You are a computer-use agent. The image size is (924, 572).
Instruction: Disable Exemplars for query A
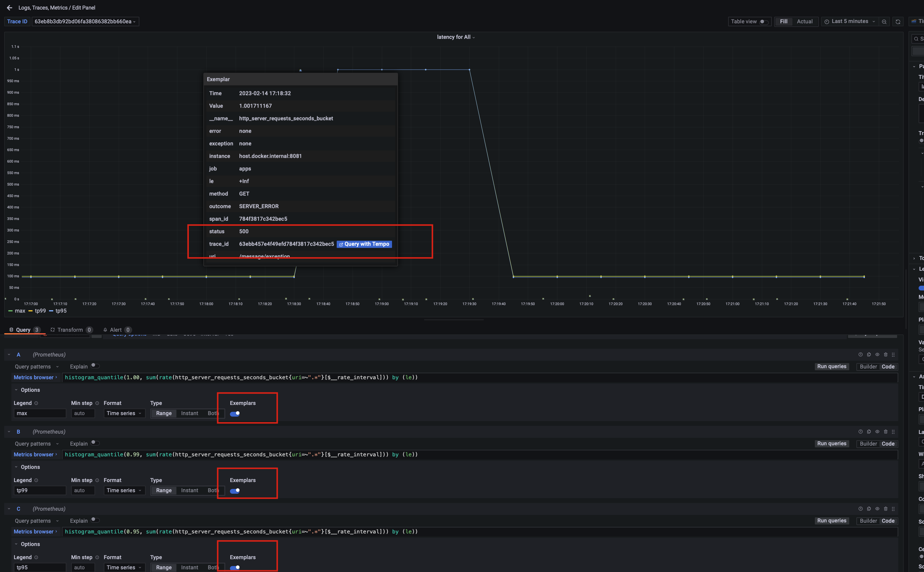point(235,414)
